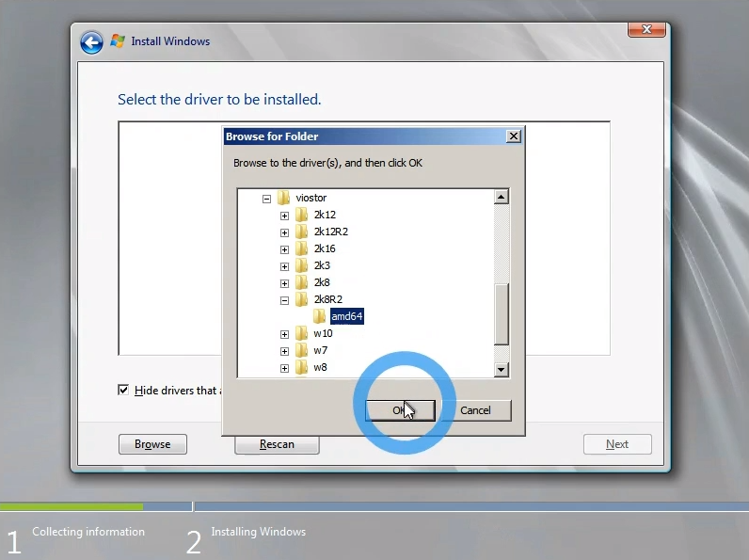Image resolution: width=749 pixels, height=560 pixels.
Task: Click the 2k12R2 folder icon
Action: point(301,232)
